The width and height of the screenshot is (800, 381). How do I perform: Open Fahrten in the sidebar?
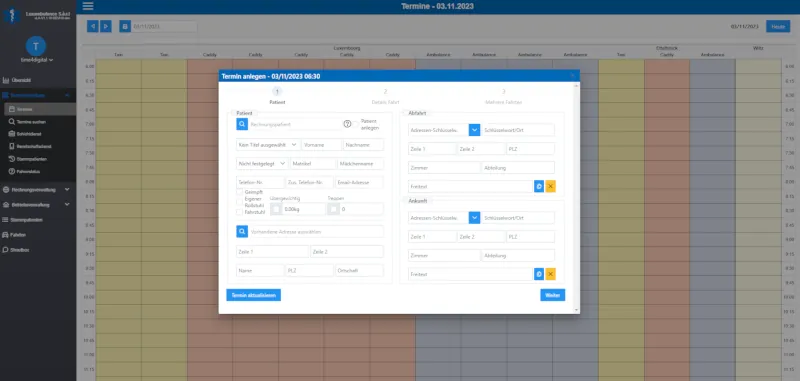pyautogui.click(x=18, y=235)
